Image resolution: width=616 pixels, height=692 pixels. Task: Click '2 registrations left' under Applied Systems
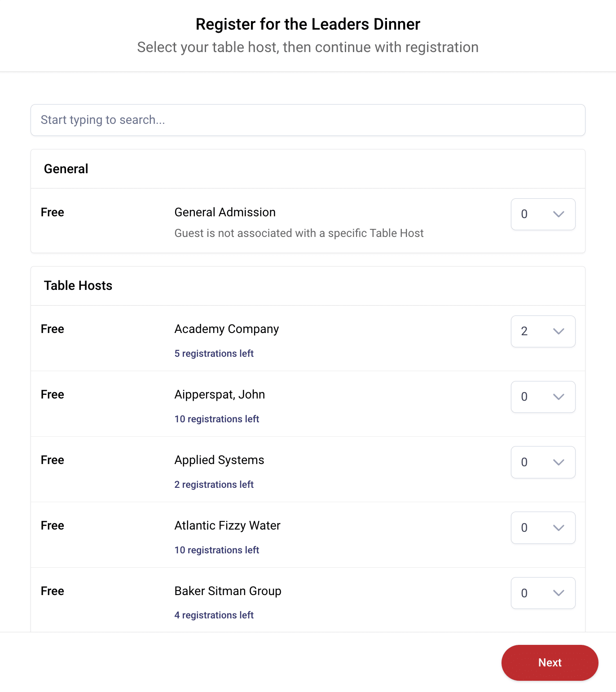pyautogui.click(x=214, y=484)
